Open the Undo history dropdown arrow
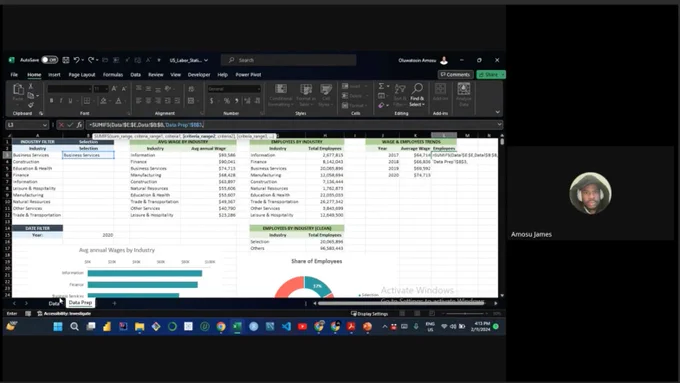 [x=82, y=60]
